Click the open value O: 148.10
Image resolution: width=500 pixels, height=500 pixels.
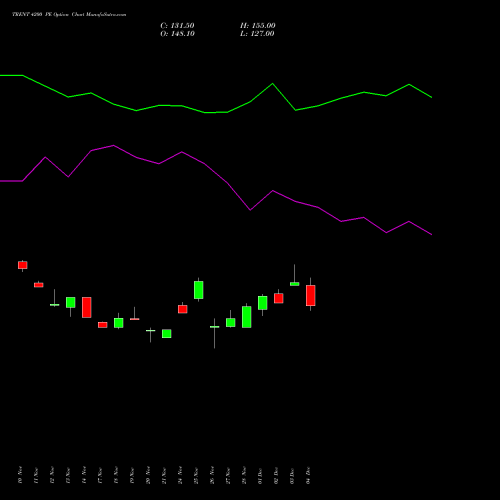point(177,34)
